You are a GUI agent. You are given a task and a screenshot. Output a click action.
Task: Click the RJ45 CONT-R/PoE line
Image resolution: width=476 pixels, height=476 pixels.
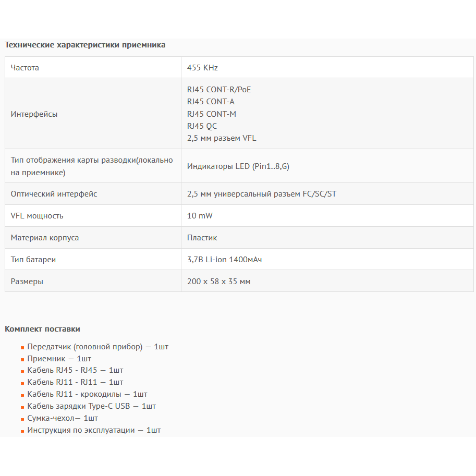tap(219, 90)
